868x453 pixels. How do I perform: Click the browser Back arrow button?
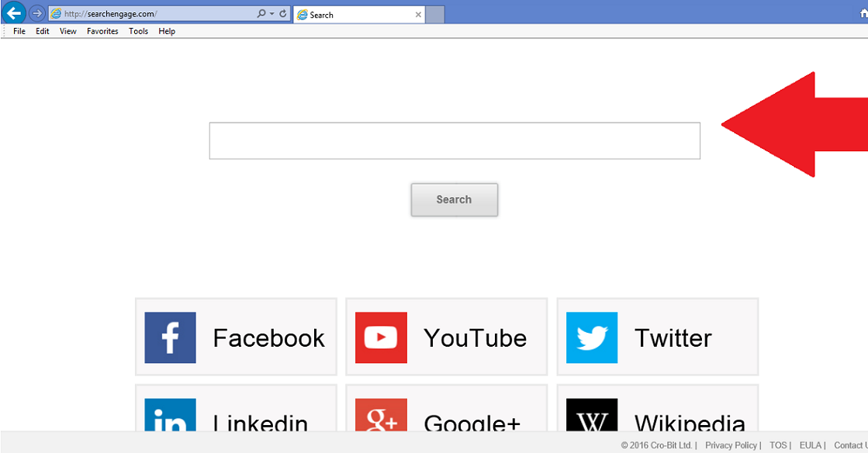click(x=13, y=12)
